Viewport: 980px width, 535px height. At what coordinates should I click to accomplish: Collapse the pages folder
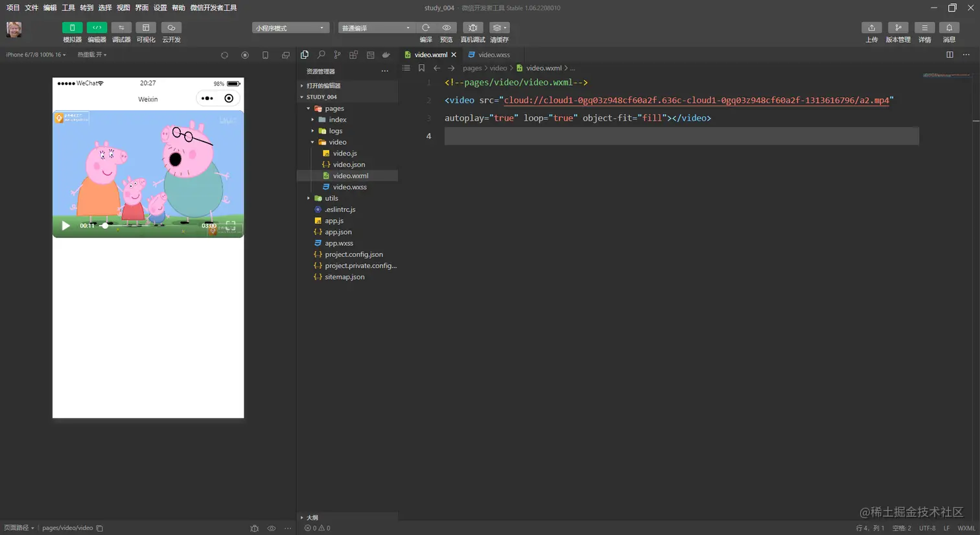coord(347,108)
